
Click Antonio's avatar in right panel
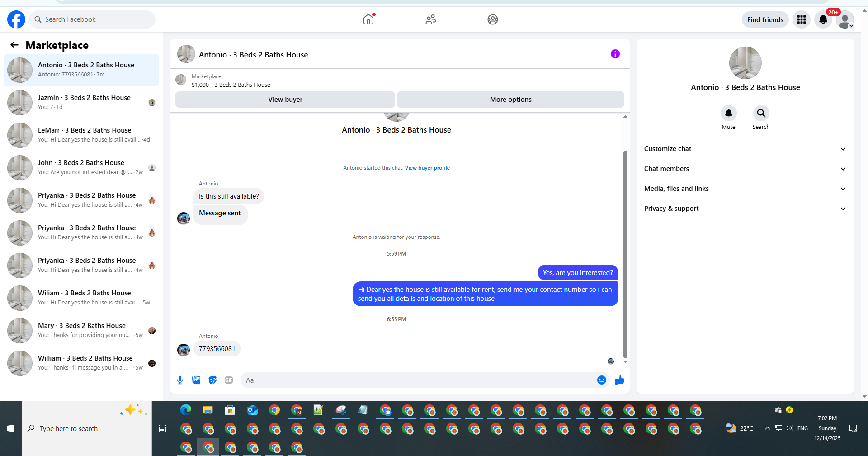coord(745,63)
